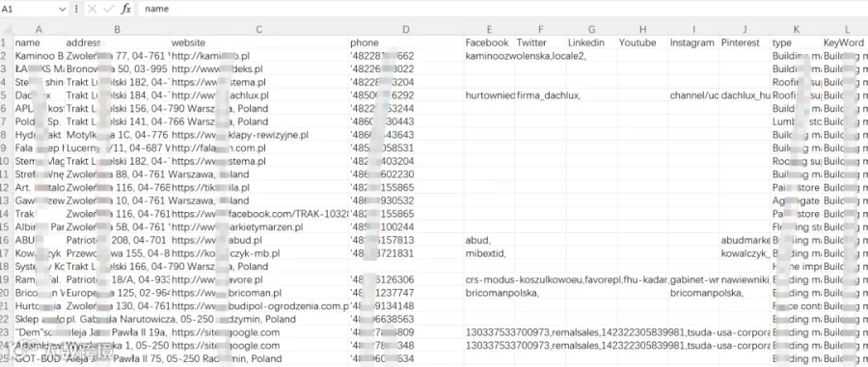The width and height of the screenshot is (868, 367).
Task: Click the 'abud,' Facebook cell
Action: [x=489, y=240]
